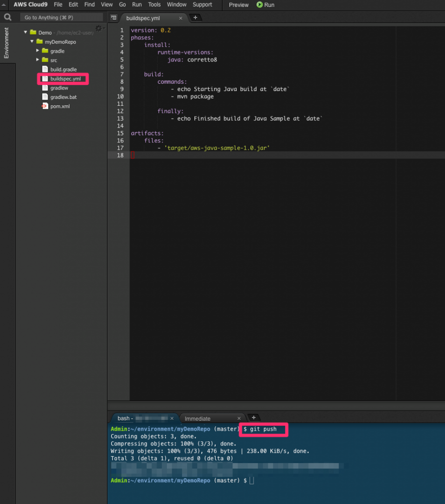Select build.gradle in file tree
This screenshot has height=504, width=445.
tap(64, 69)
